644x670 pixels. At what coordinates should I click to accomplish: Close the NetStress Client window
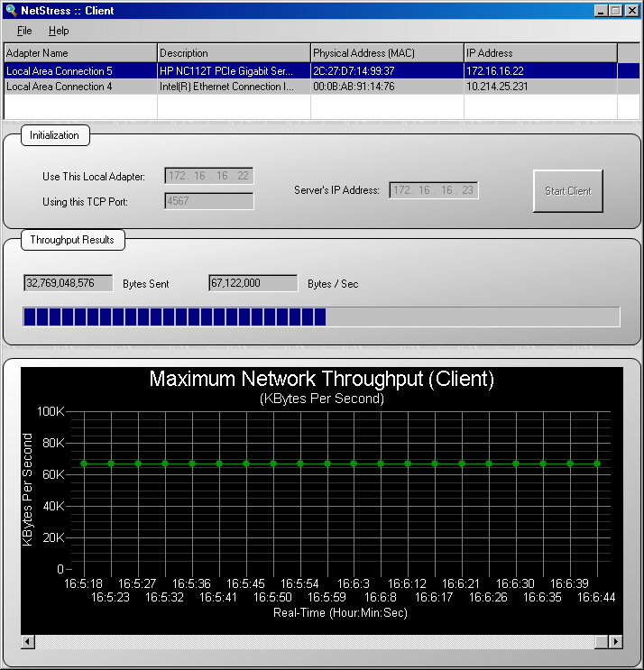[x=632, y=11]
